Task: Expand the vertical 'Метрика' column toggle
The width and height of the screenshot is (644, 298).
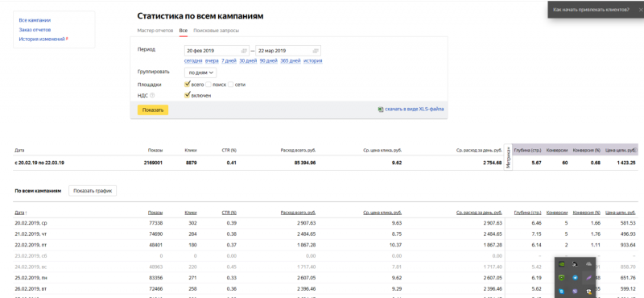Action: point(508,157)
